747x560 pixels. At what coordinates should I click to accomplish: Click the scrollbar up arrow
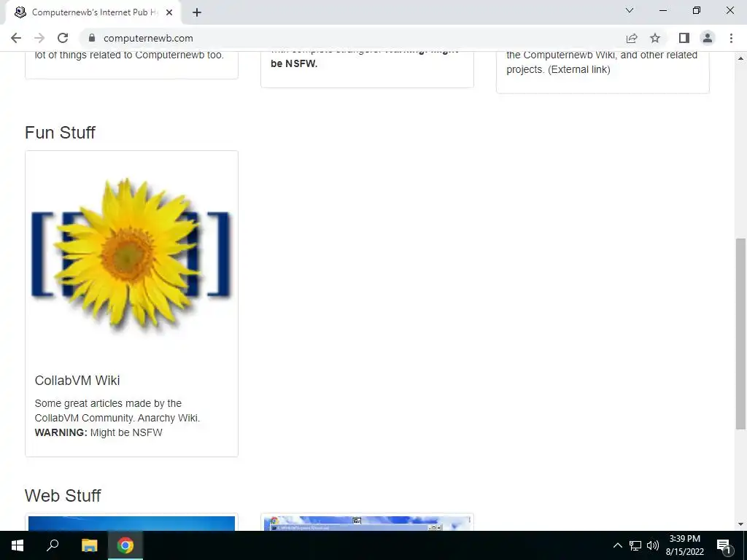[740, 58]
